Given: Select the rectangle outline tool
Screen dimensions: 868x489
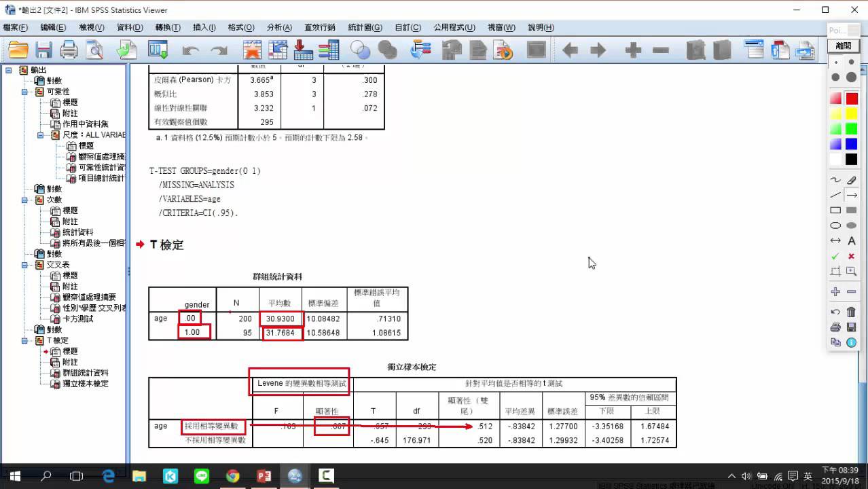Looking at the screenshot, I should (x=835, y=211).
